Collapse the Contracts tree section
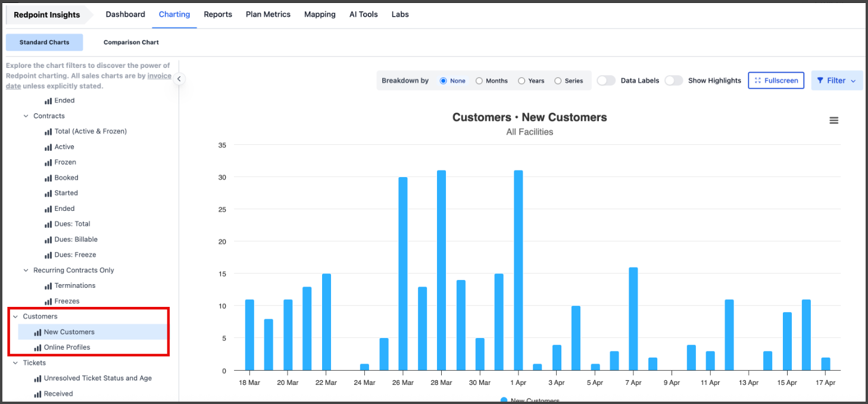 coord(26,116)
